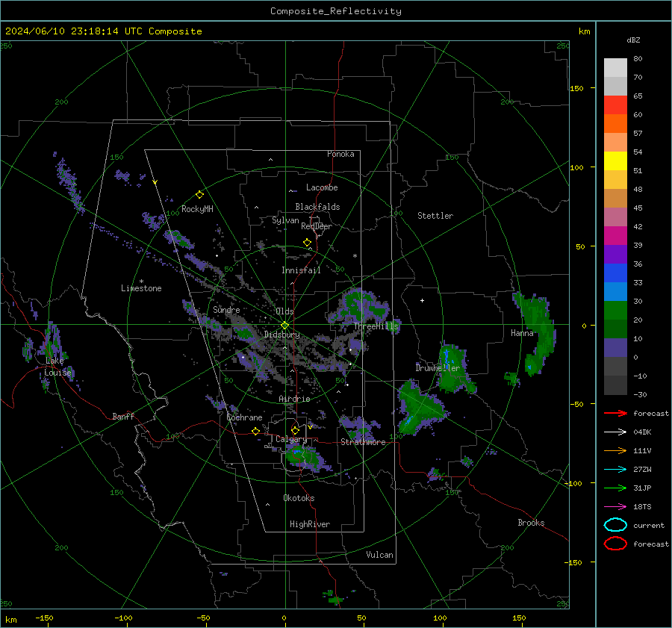Click the Vulcan city label

coord(379,555)
